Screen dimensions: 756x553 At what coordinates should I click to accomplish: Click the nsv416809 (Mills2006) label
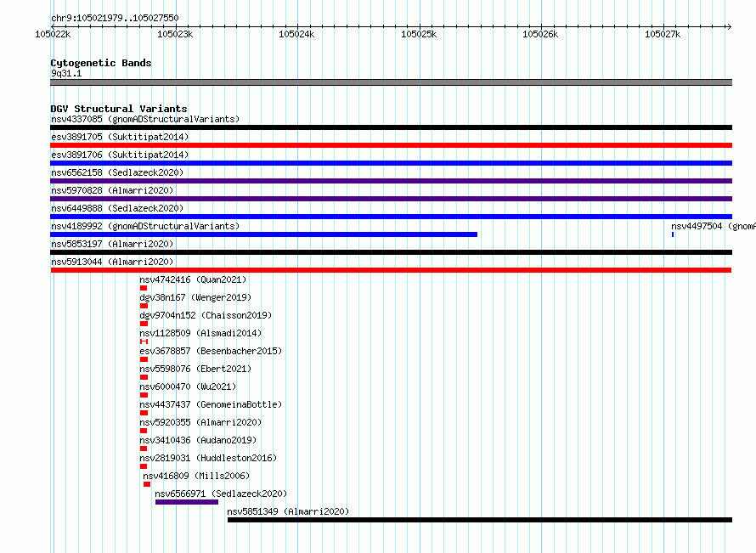pos(196,476)
